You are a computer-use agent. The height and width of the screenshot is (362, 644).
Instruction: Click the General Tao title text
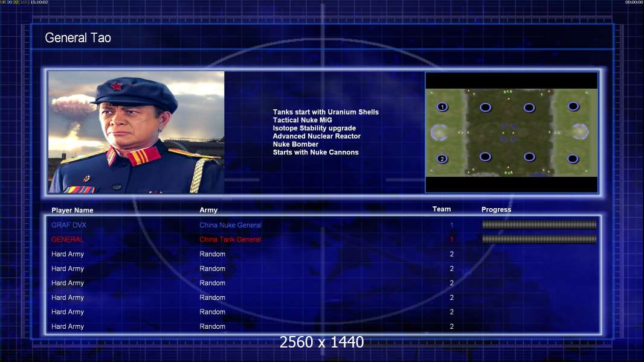pos(78,38)
